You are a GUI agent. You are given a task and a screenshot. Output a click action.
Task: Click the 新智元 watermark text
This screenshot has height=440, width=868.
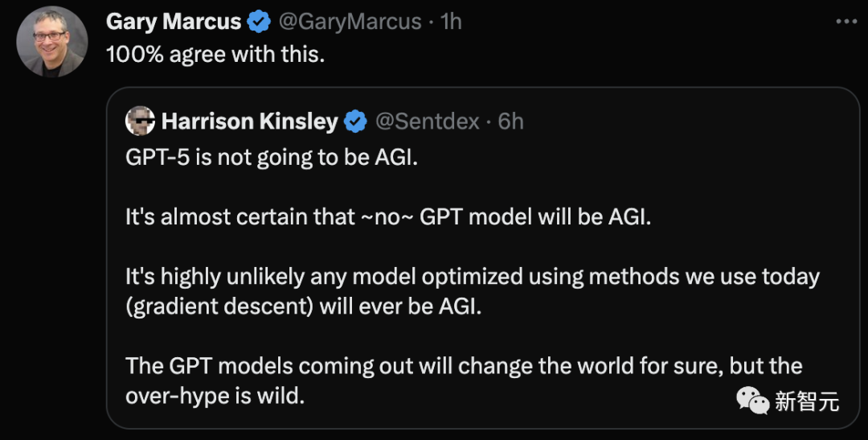click(807, 401)
